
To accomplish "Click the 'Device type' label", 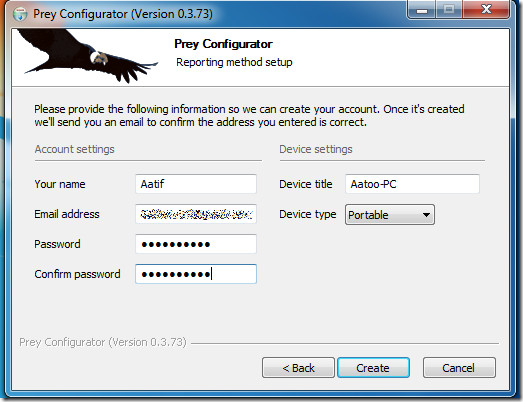I will pos(308,214).
